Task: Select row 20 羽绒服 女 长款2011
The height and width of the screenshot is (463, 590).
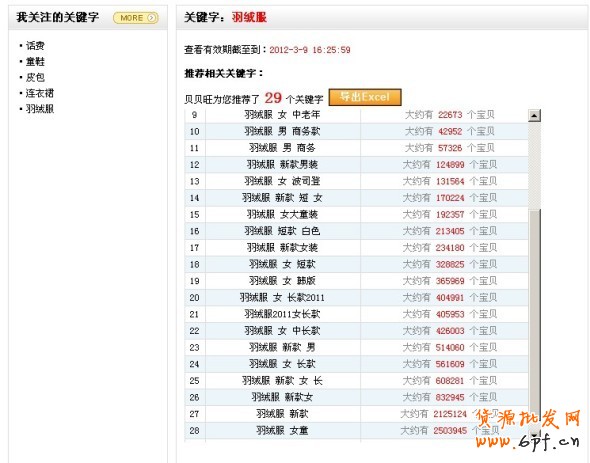Action: pos(356,297)
